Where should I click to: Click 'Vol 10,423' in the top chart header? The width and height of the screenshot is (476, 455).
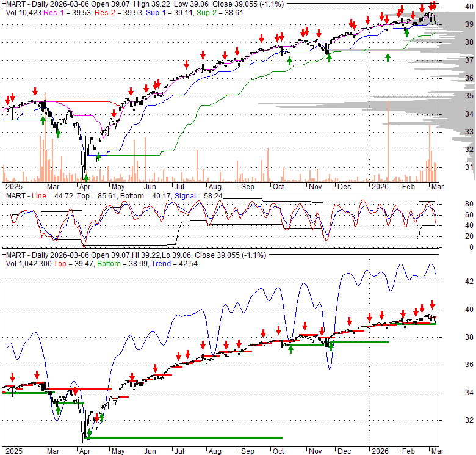[x=24, y=13]
